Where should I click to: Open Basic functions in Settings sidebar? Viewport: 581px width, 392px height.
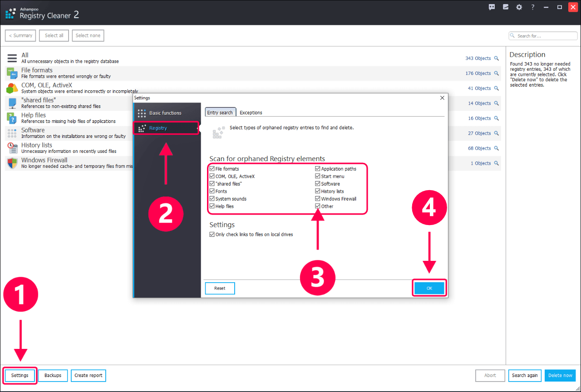[x=167, y=113]
